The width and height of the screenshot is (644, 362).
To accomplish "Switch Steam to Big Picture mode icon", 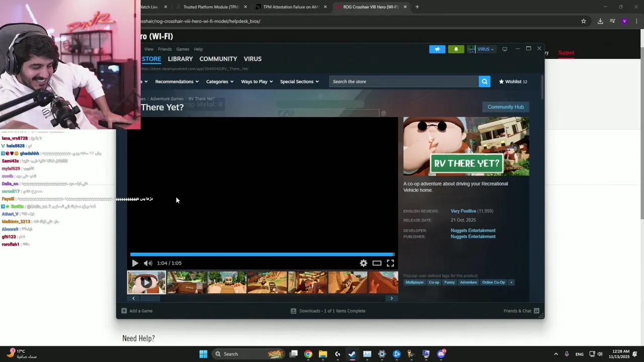I will click(x=505, y=49).
